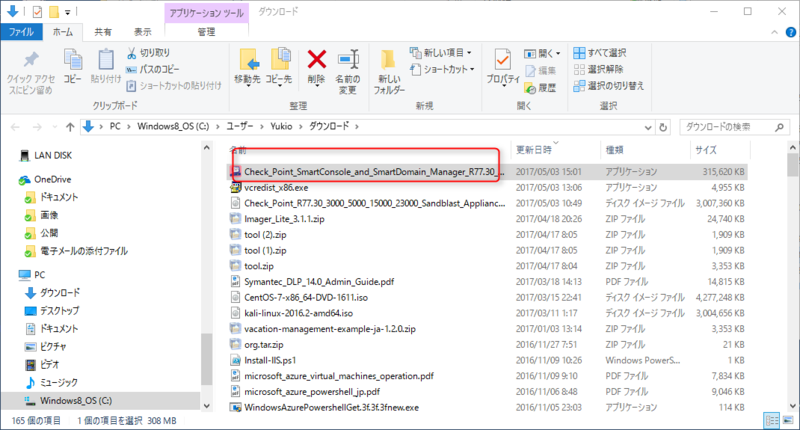This screenshot has width=800, height=430.
Task: Click the Properties icon in quick access toolbar
Action: (37, 11)
